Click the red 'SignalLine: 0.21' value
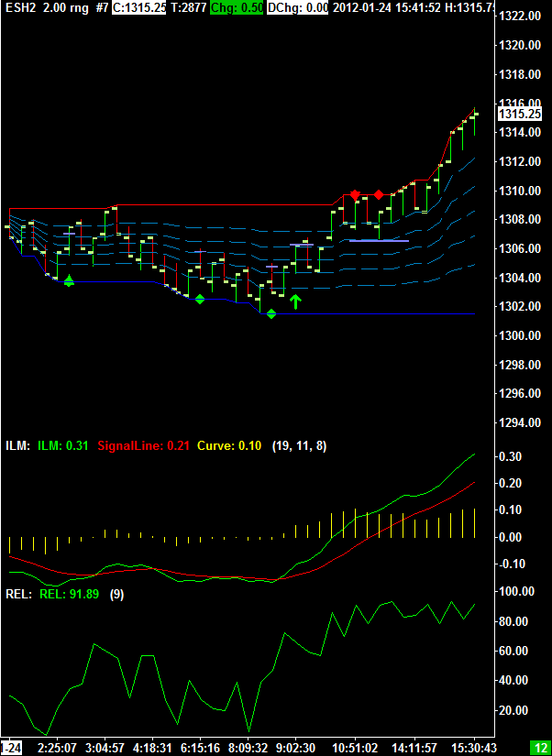Viewport: 552px width, 756px height. pyautogui.click(x=144, y=446)
